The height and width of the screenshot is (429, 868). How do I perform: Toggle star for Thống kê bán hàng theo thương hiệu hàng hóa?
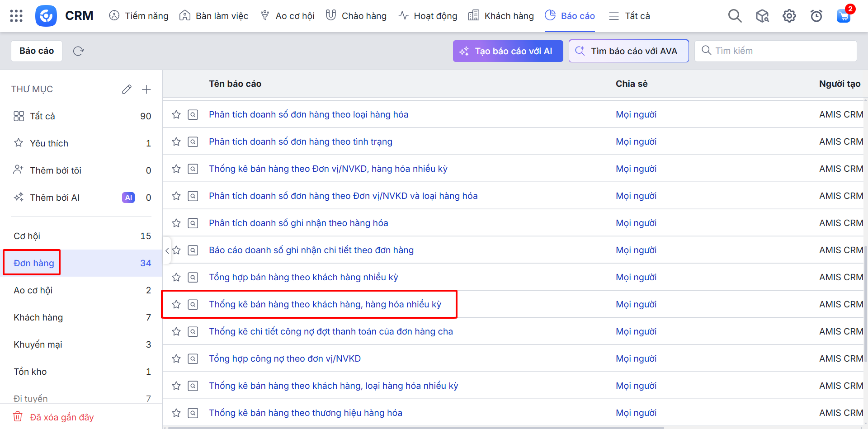coord(176,413)
